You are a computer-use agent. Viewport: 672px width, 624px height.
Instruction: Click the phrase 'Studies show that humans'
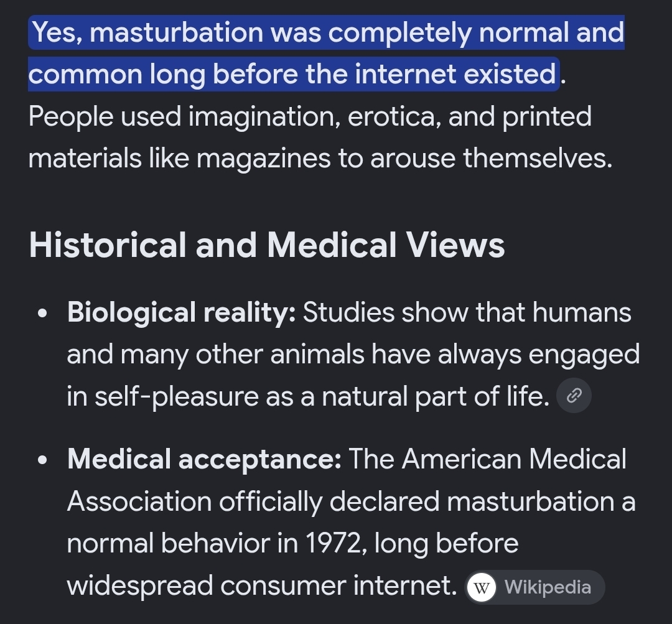[x=467, y=312]
